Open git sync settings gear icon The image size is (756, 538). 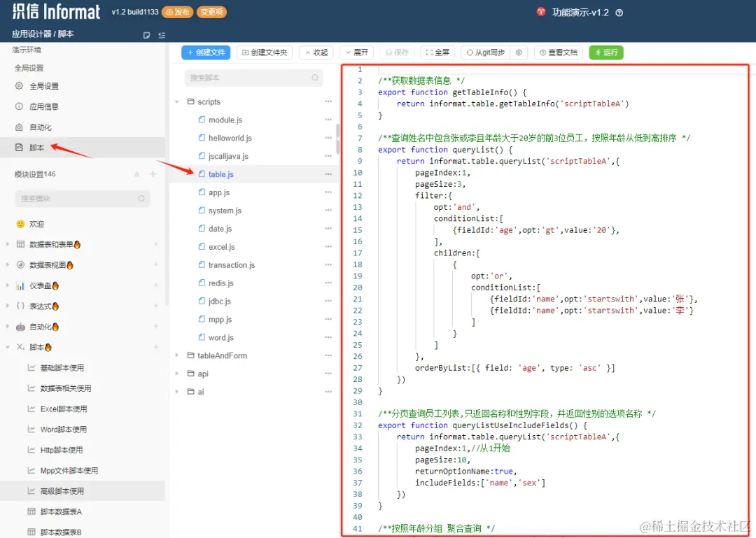[x=519, y=52]
